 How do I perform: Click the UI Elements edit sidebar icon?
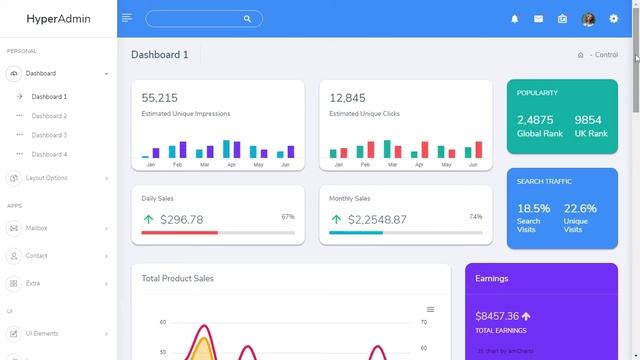click(x=13, y=333)
